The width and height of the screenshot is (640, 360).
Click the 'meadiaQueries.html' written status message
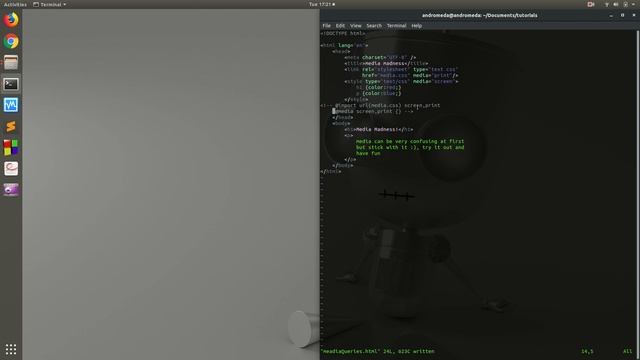click(378, 351)
